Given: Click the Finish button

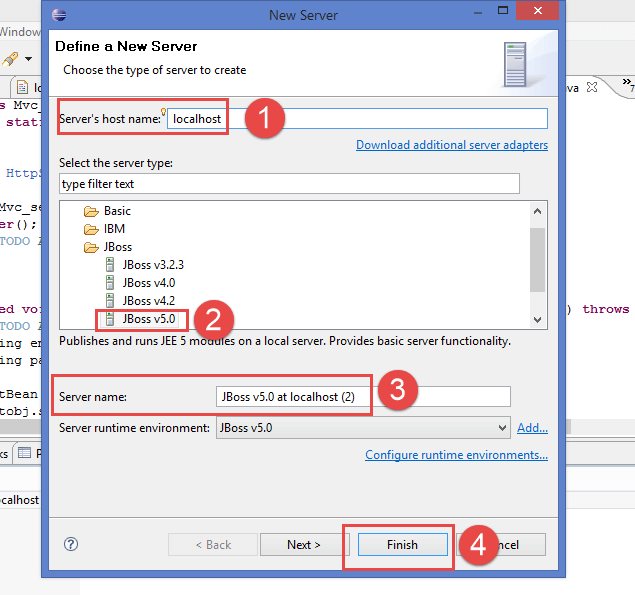Looking at the screenshot, I should click(402, 545).
